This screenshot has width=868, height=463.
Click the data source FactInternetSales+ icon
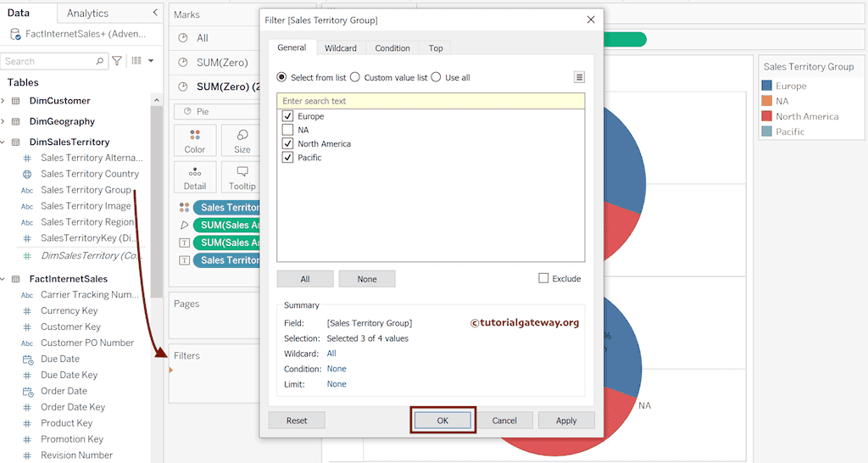click(15, 34)
